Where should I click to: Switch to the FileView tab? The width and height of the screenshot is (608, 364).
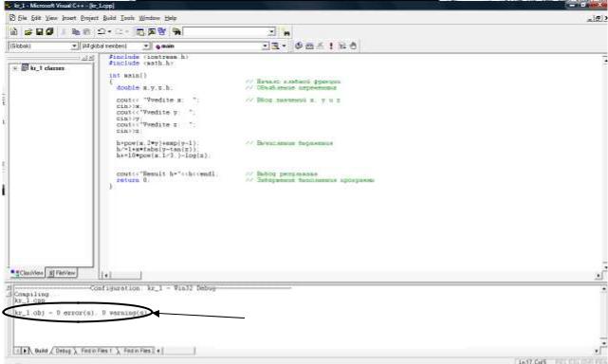pyautogui.click(x=62, y=273)
